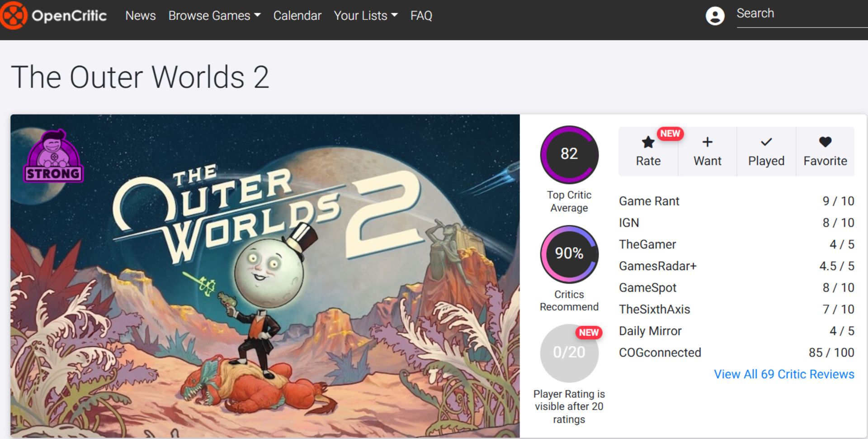Click The Outer Worlds 2 cover art
The height and width of the screenshot is (439, 868).
[265, 275]
